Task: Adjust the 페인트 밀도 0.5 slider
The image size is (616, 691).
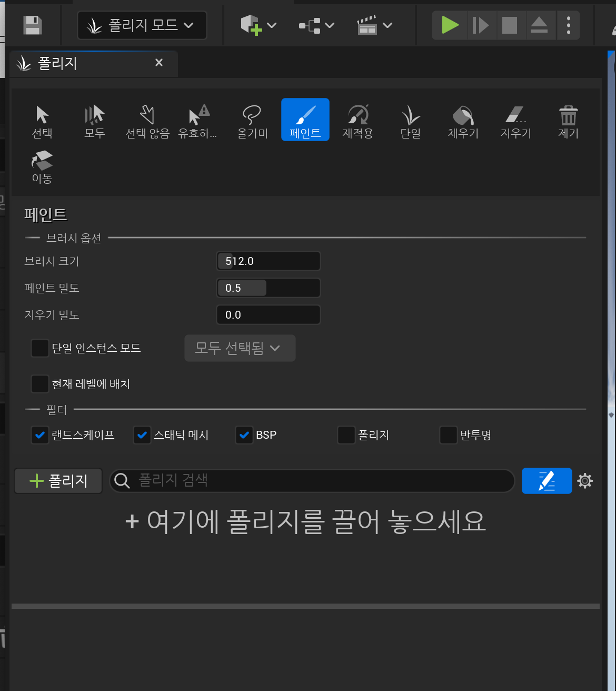Action: pyautogui.click(x=269, y=288)
